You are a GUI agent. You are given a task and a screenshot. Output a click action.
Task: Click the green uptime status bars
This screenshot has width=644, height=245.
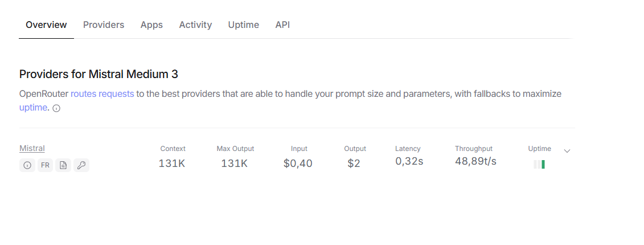point(539,165)
